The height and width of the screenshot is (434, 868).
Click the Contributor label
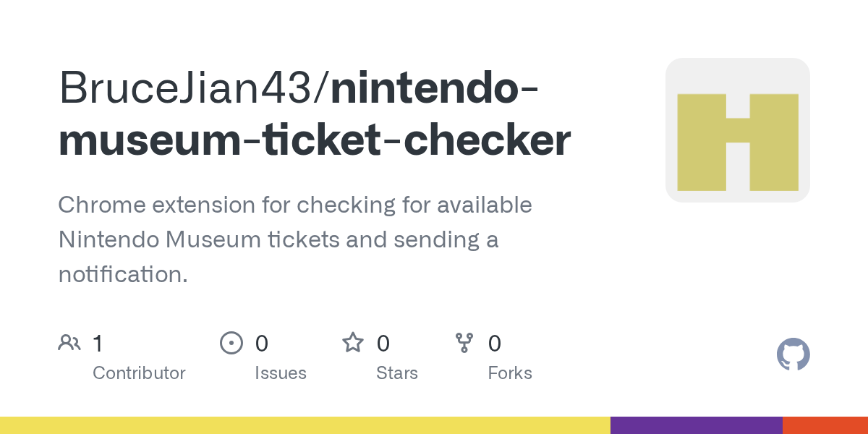coord(139,373)
